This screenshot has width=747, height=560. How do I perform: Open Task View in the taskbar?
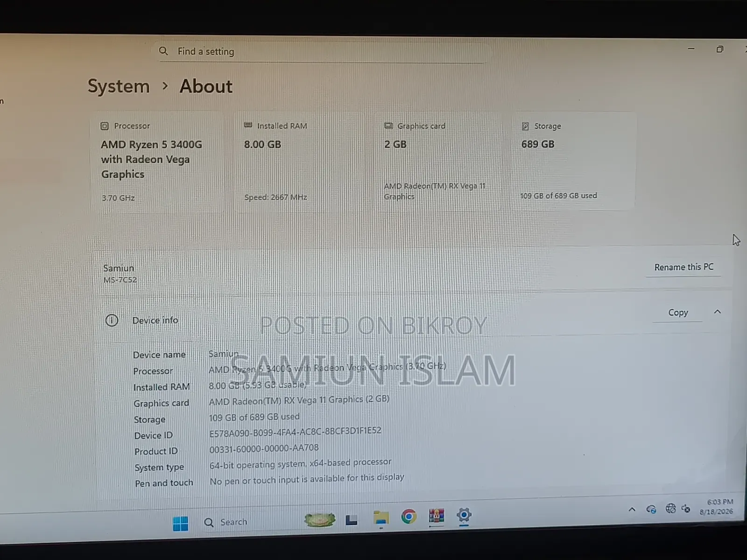[x=352, y=519]
